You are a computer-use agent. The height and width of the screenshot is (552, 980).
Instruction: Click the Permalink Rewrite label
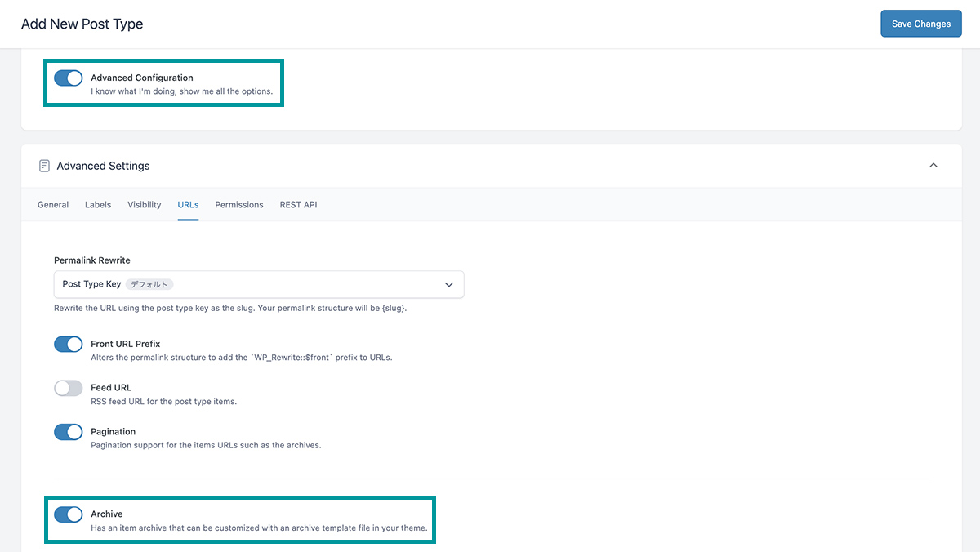92,260
